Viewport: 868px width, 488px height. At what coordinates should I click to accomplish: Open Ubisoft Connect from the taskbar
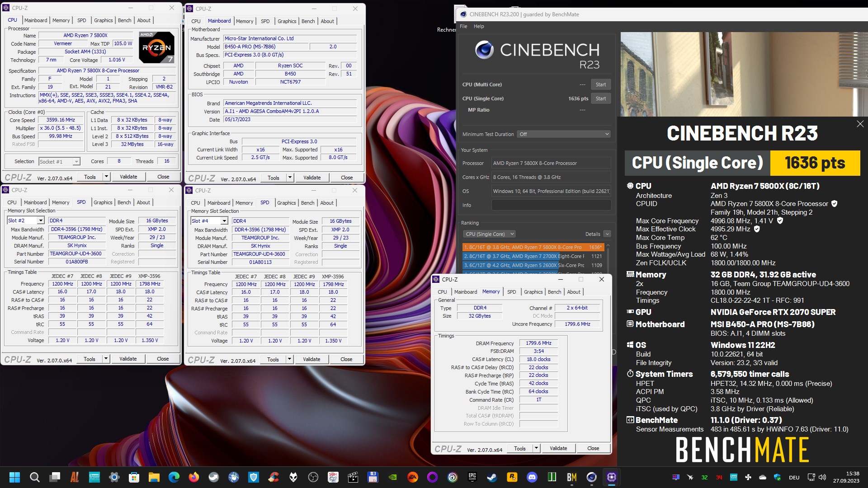click(x=452, y=477)
